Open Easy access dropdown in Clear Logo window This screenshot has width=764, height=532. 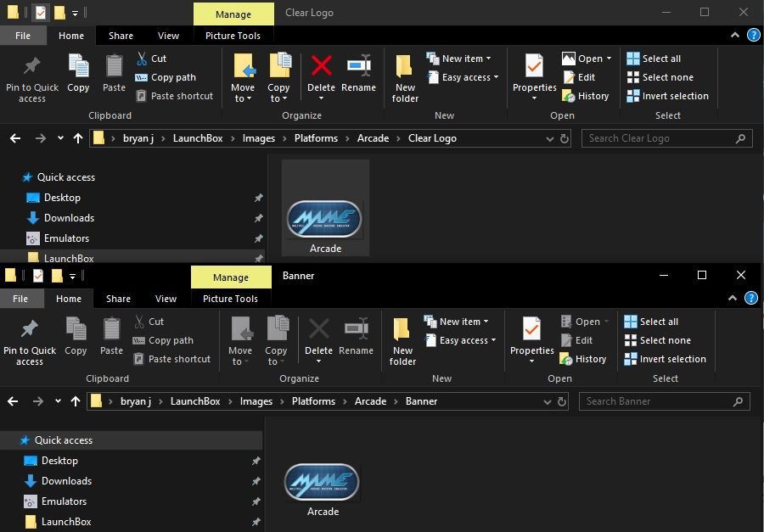[463, 77]
